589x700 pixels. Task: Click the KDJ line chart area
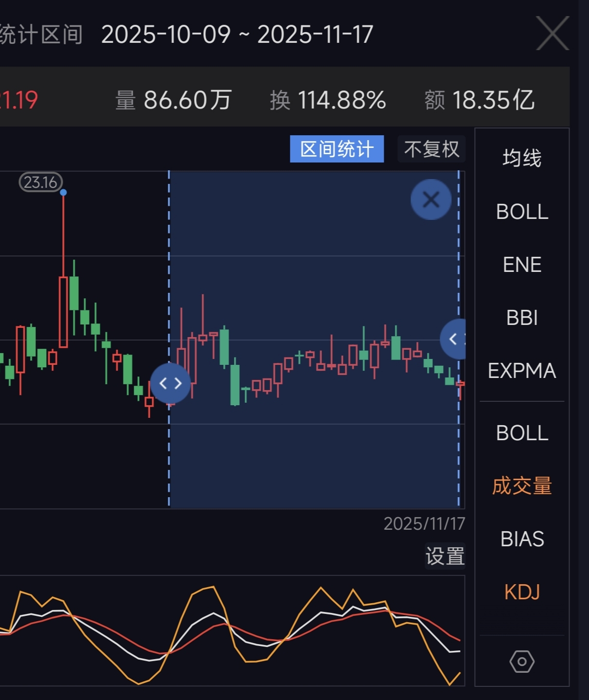tap(232, 631)
